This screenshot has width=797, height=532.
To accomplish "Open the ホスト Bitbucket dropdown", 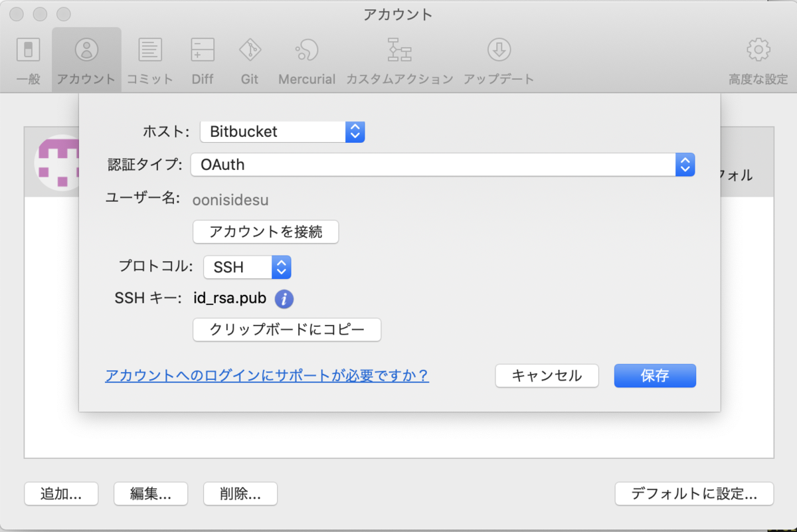I will click(282, 132).
